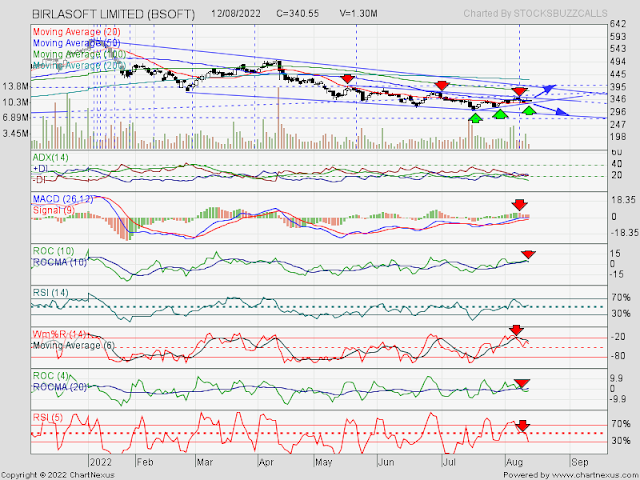Click the closing price C=340.55

[x=298, y=13]
